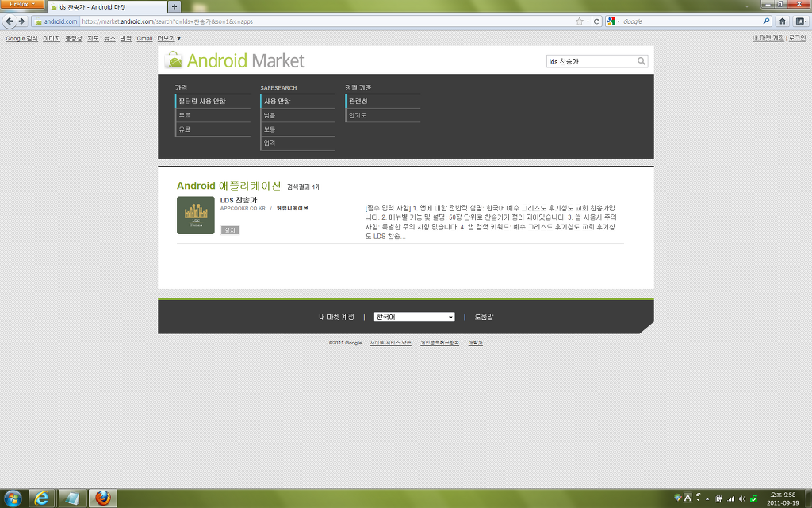Click the green security check tray icon

753,498
